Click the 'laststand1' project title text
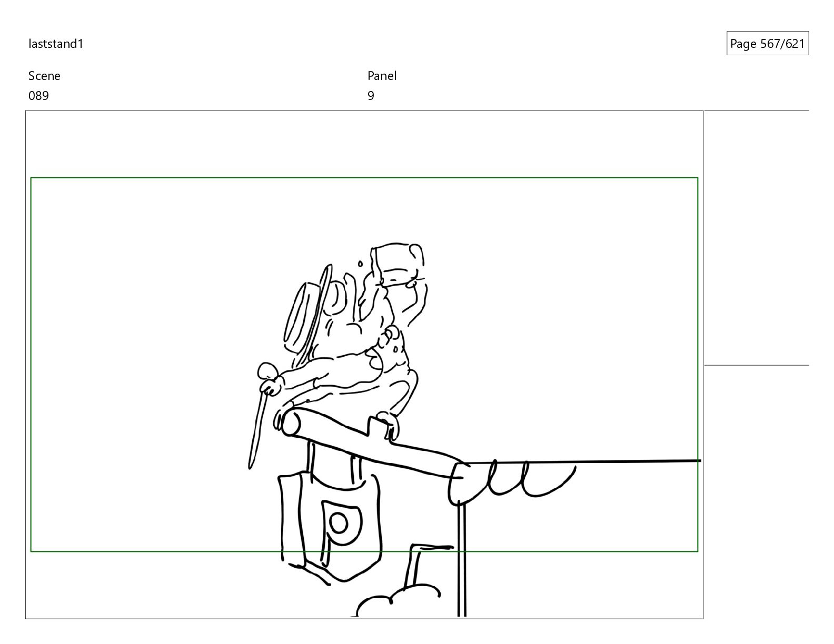834x644 pixels. tap(56, 44)
